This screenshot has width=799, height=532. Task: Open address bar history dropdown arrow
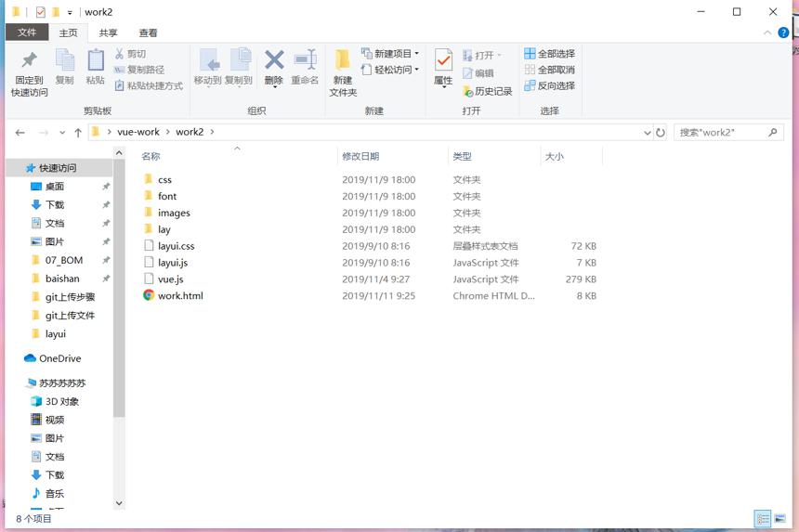coord(648,133)
